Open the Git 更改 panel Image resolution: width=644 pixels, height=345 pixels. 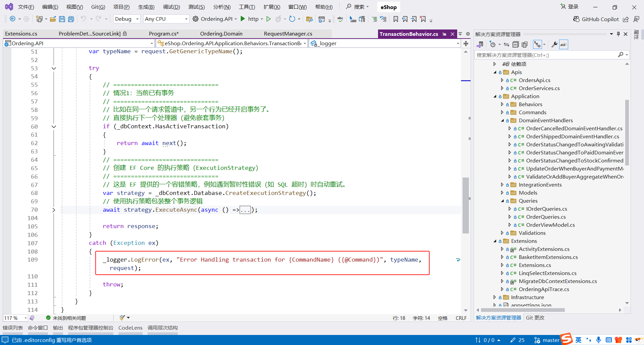pos(535,318)
